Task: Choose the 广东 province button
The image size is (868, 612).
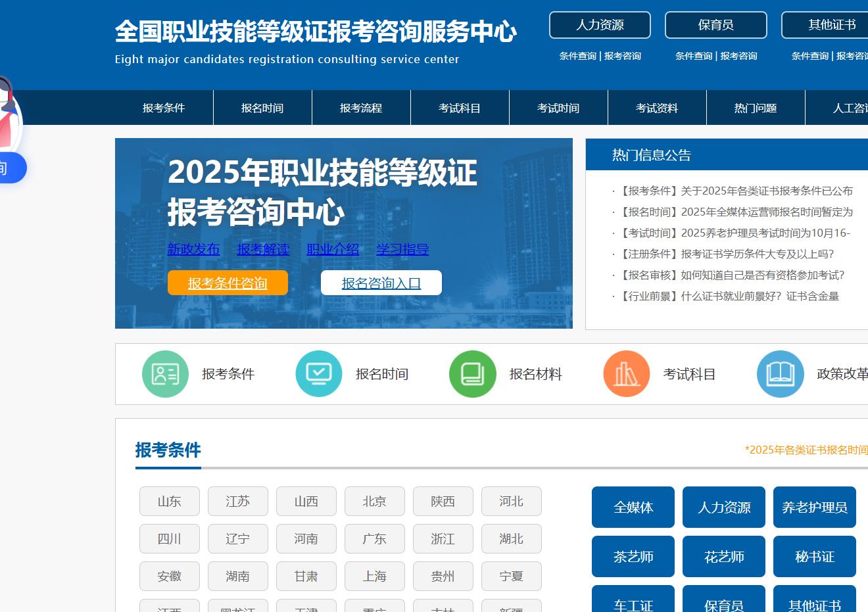Action: (x=375, y=539)
